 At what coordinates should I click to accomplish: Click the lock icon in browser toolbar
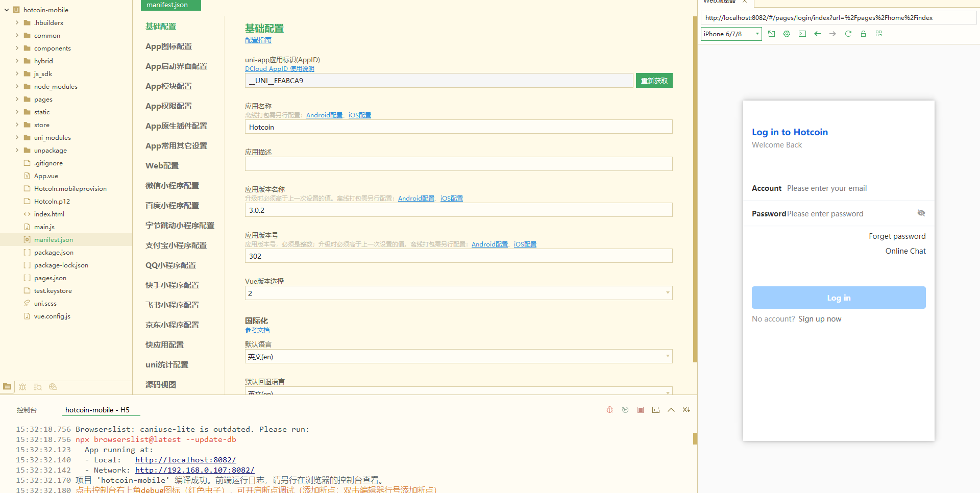click(864, 34)
